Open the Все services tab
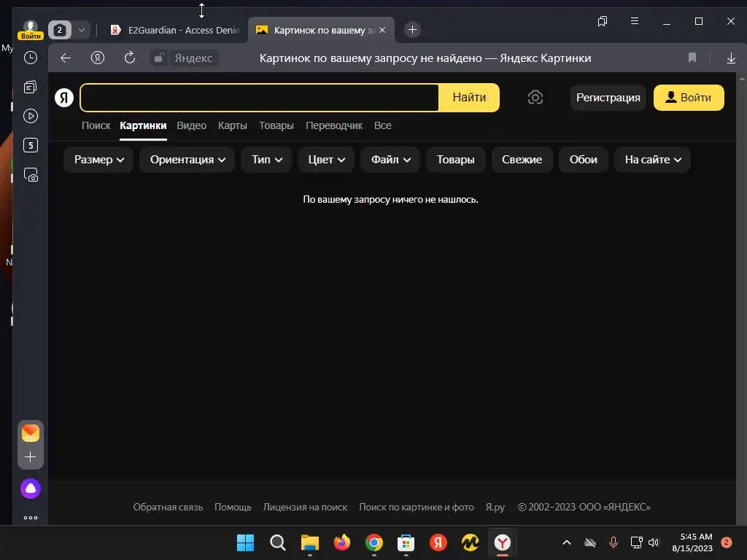The width and height of the screenshot is (747, 560). [382, 125]
